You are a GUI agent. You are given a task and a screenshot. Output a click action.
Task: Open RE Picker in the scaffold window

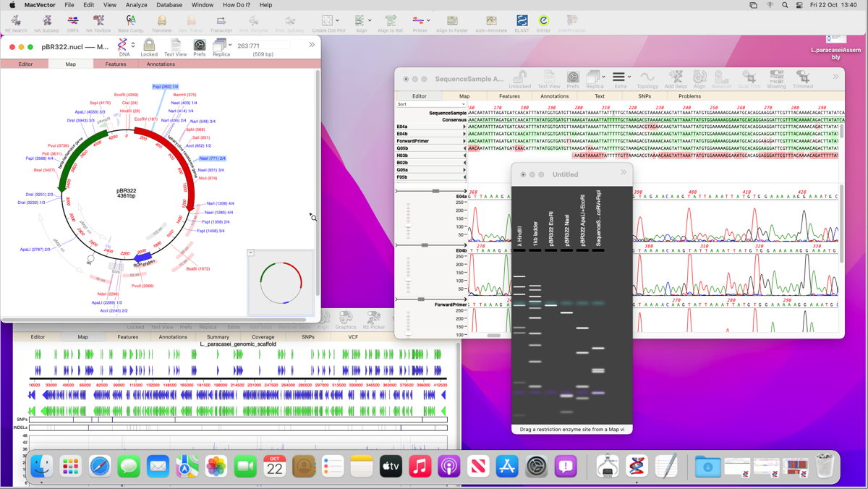[x=373, y=320]
